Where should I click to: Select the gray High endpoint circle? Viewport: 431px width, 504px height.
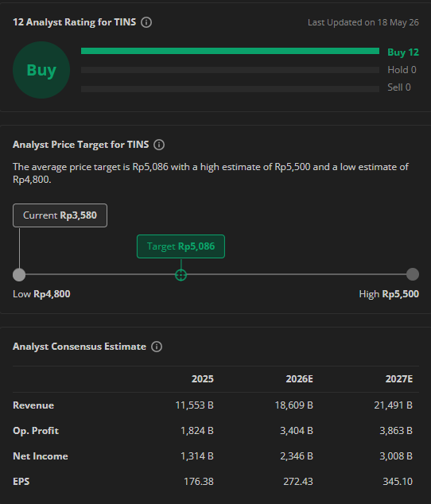413,274
